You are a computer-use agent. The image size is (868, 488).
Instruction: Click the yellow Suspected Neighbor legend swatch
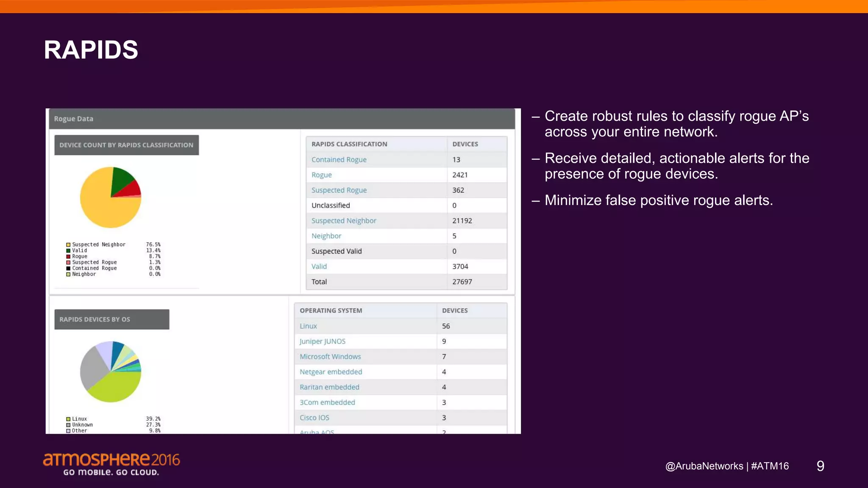[68, 245]
